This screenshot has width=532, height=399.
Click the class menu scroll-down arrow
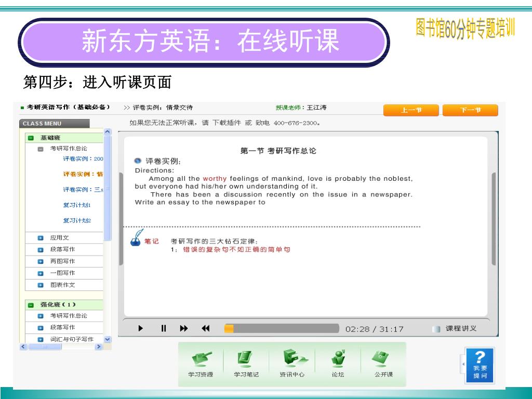pyautogui.click(x=108, y=339)
